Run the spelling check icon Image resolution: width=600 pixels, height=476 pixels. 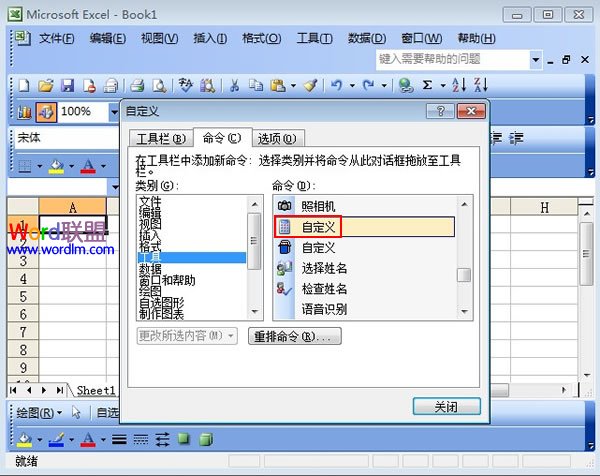click(186, 85)
